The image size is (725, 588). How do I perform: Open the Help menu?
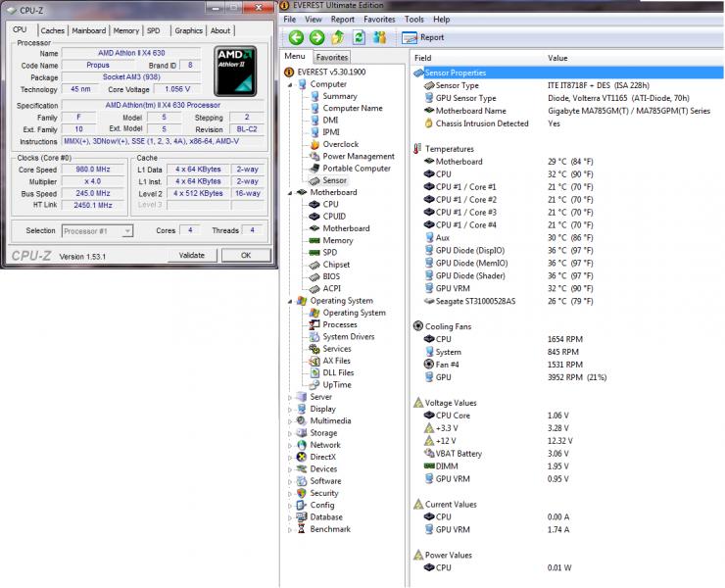[x=441, y=20]
